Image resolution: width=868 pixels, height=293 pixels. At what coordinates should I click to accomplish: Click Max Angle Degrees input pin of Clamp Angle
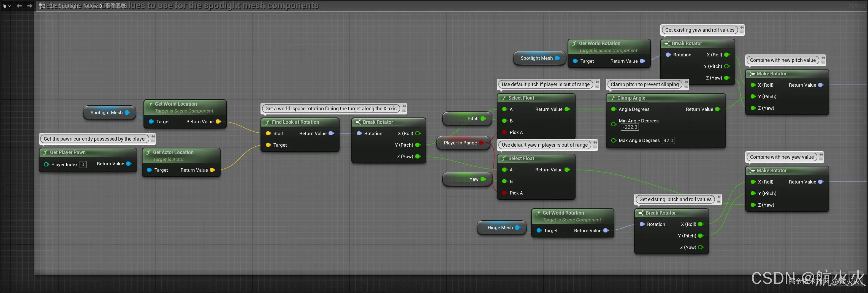click(x=614, y=141)
